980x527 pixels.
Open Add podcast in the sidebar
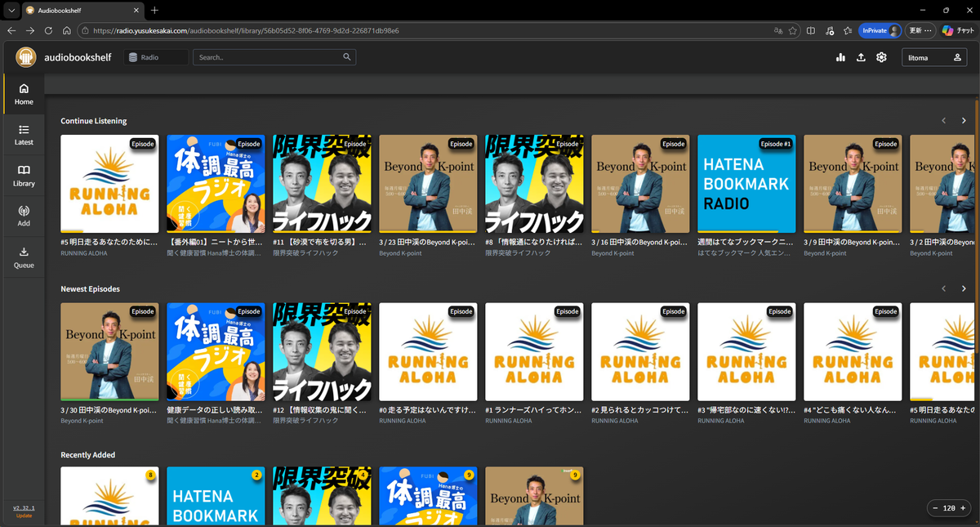(x=24, y=216)
